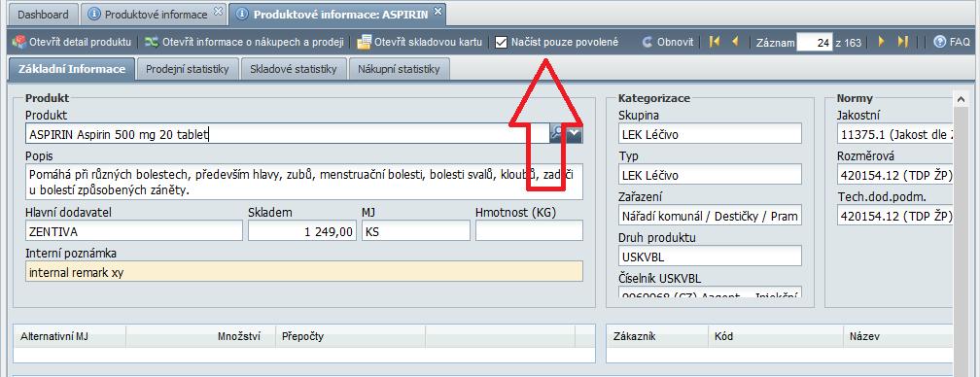Click the Hlavní dodavatel field ZENTIVA

(x=134, y=231)
